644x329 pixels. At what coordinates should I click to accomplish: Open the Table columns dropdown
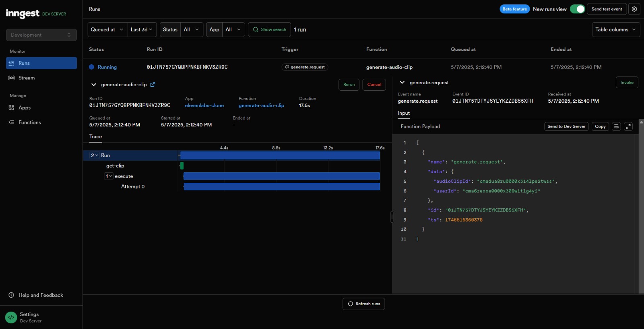pos(615,29)
